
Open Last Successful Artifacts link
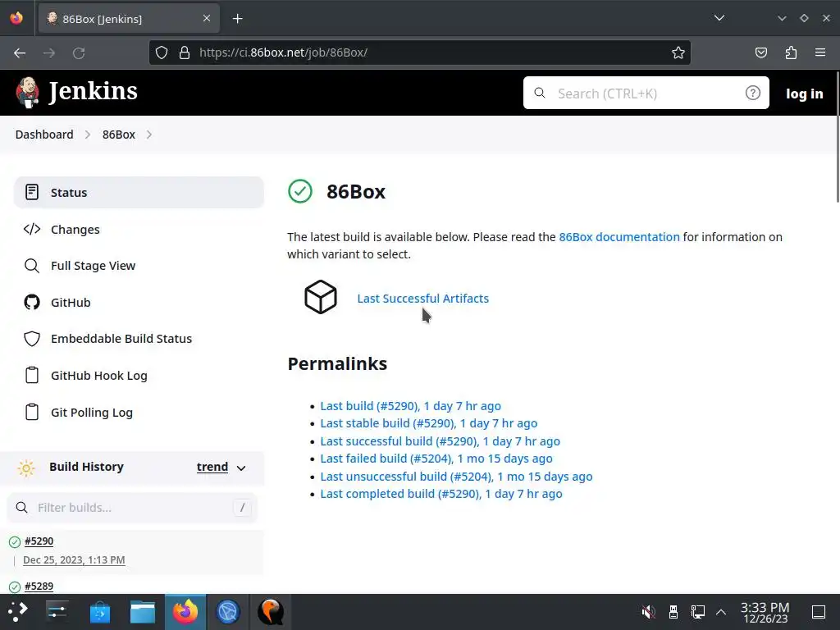(422, 299)
